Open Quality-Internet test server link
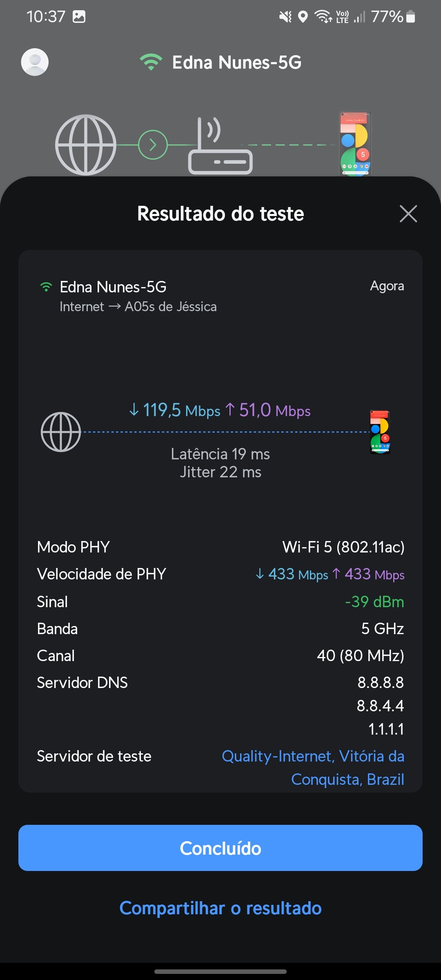441x980 pixels. (313, 768)
